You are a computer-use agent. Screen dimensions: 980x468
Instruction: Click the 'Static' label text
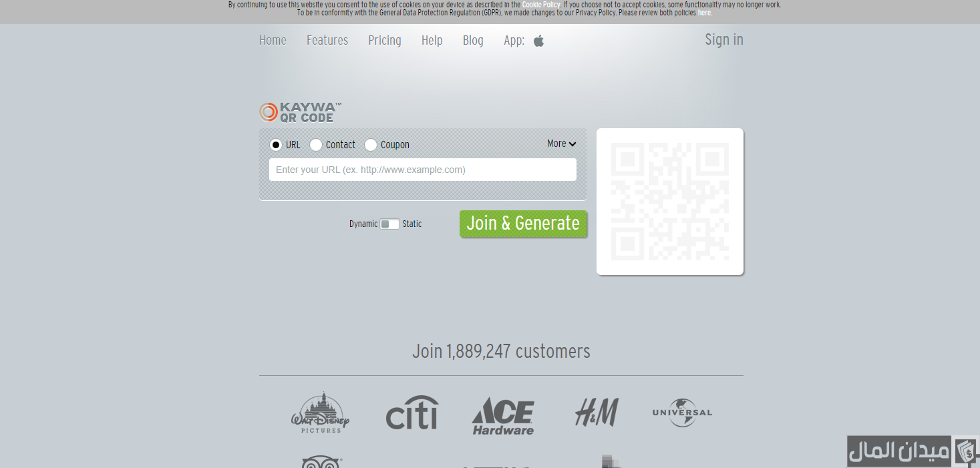tap(412, 224)
